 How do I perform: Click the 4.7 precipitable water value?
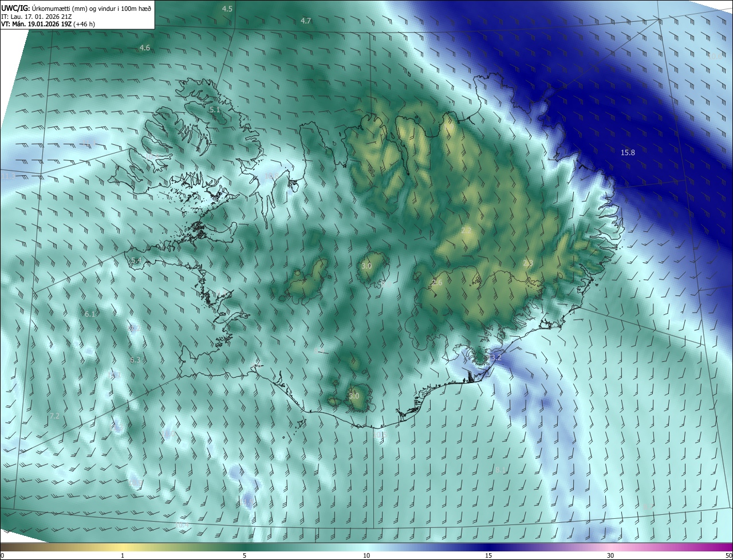(x=306, y=21)
